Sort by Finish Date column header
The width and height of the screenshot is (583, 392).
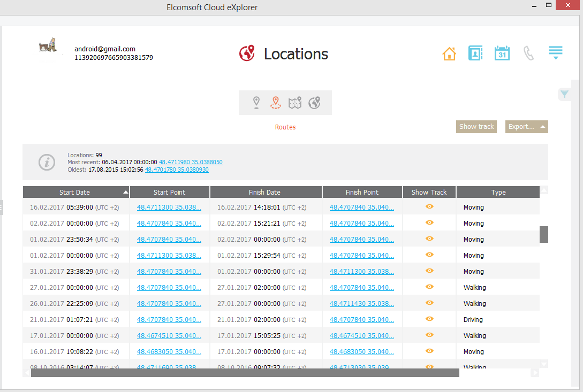(x=266, y=192)
